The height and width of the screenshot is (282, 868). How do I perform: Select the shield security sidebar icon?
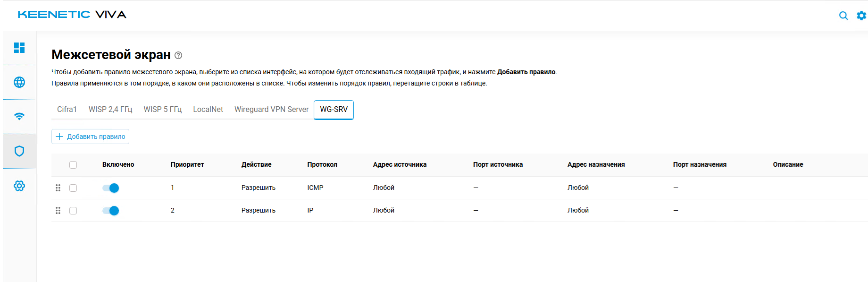click(19, 151)
